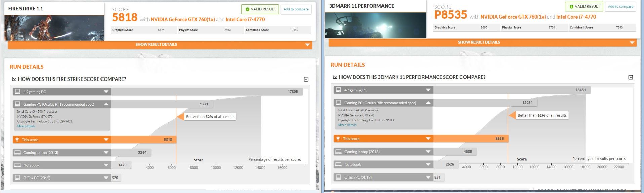This screenshot has height=193, width=644.
Task: Expand Notebook row in Fire Strike
Action: (106, 165)
